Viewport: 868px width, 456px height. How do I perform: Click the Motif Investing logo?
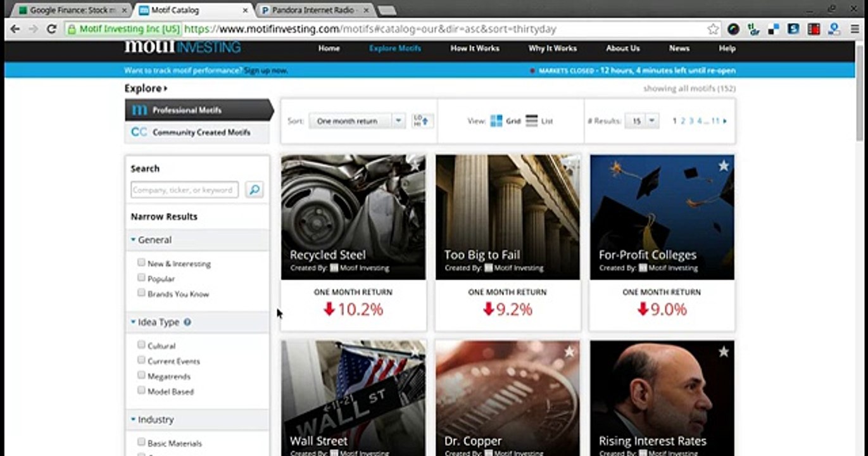182,47
